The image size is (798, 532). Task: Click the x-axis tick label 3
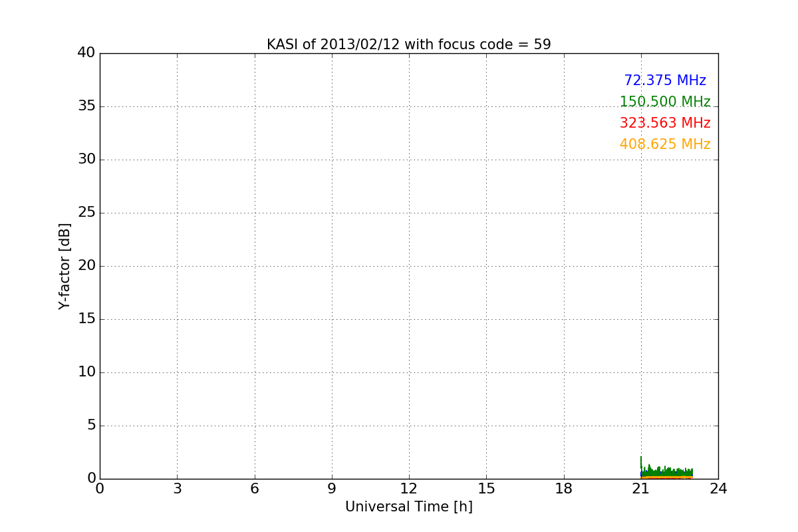(x=177, y=489)
